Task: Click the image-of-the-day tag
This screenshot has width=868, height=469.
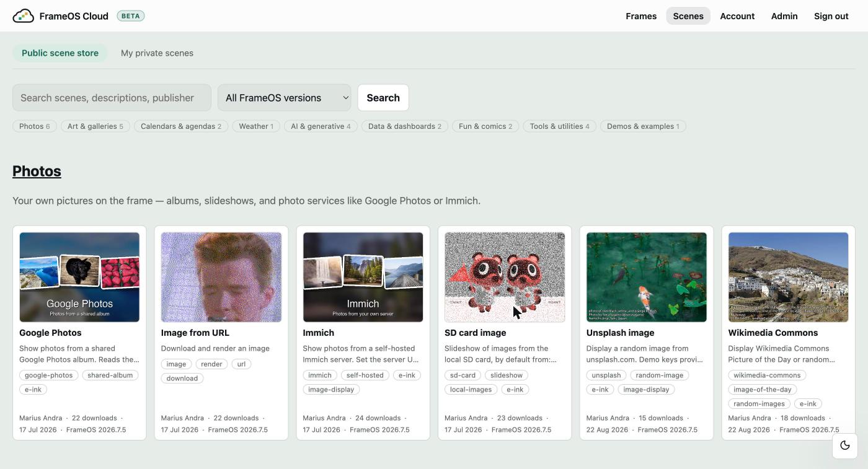Action: [x=763, y=390]
